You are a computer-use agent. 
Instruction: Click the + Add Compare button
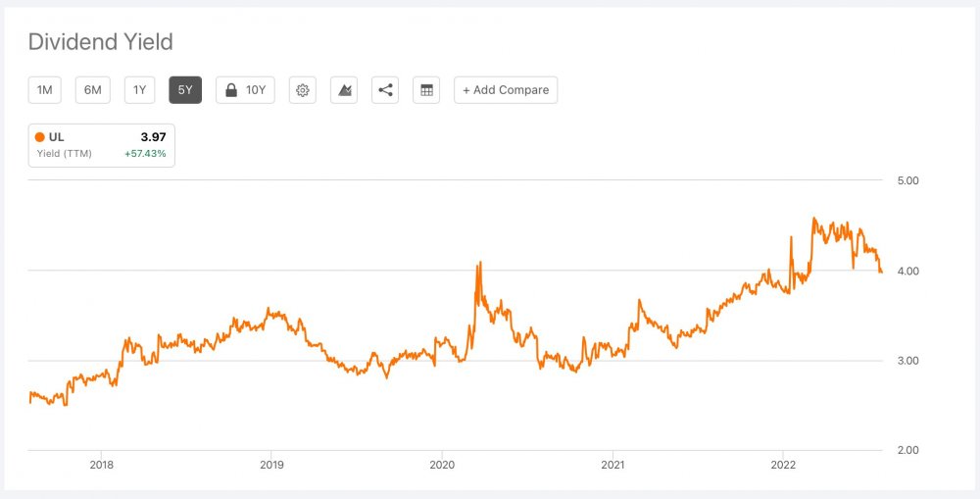506,90
